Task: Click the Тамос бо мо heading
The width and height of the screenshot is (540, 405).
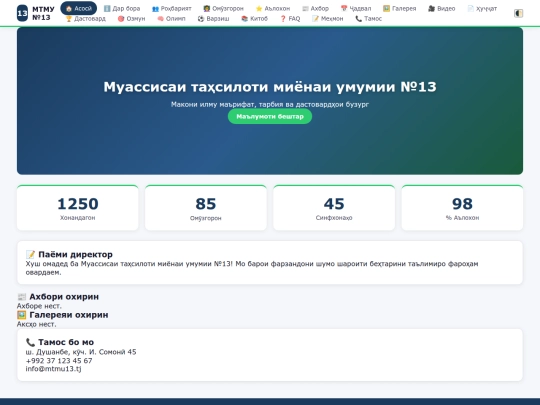Action: (x=60, y=342)
